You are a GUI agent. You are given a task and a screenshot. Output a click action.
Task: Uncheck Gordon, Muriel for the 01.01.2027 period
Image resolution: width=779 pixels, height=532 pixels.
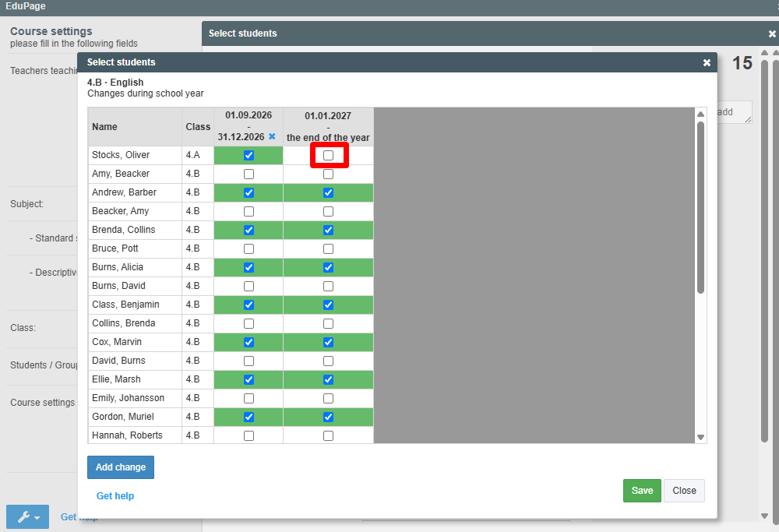click(x=329, y=417)
